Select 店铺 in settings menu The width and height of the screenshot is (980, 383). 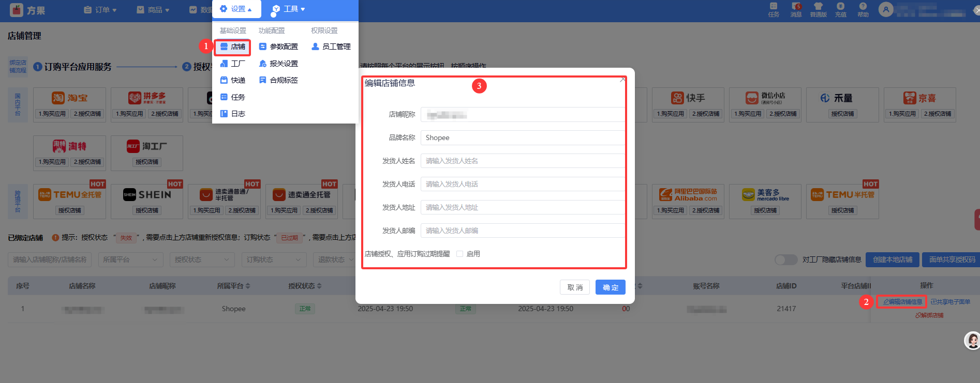point(233,47)
